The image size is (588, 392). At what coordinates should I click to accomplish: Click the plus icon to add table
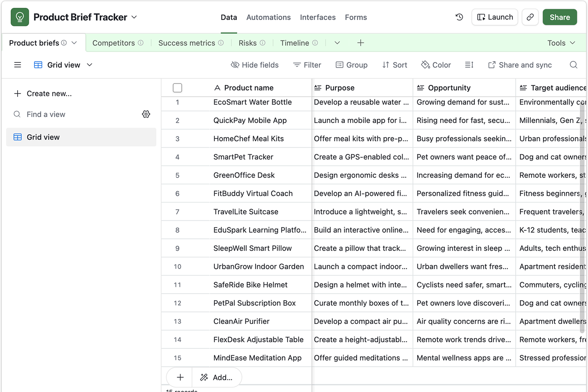pos(361,43)
